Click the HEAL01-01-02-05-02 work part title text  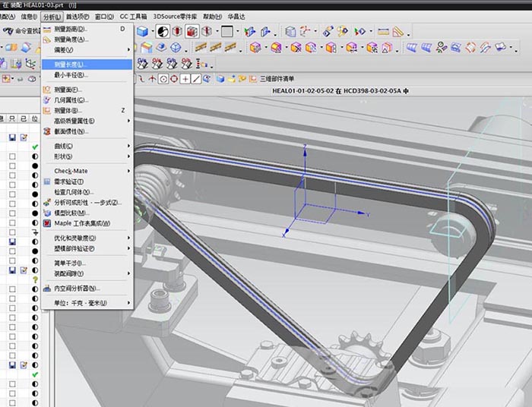[303, 91]
